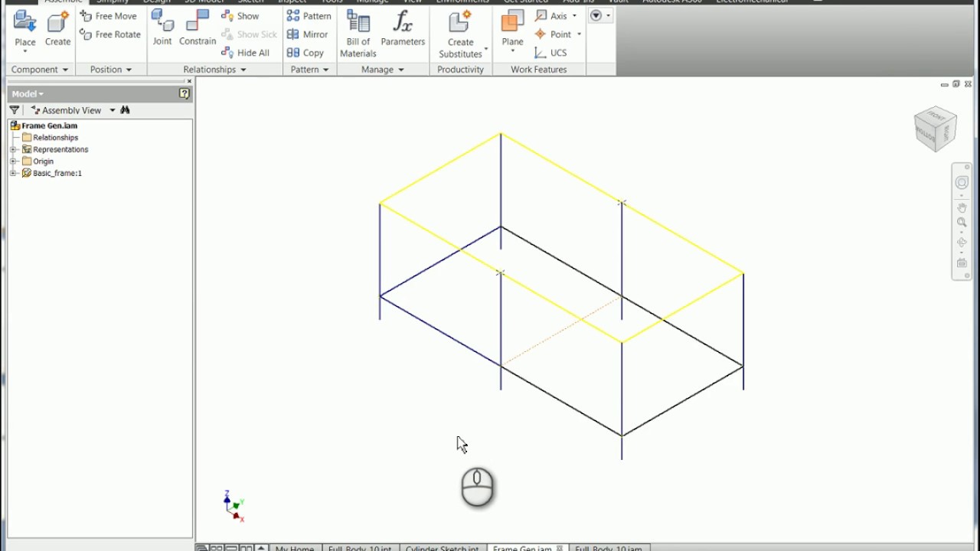This screenshot has width=980, height=551.
Task: Select the Zoom tool in navigation bar
Action: (962, 223)
